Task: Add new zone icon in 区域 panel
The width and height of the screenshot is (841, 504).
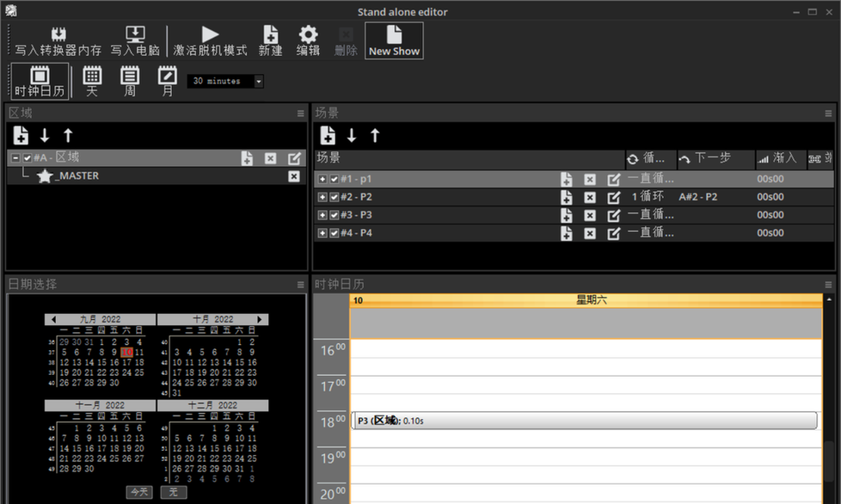Action: (21, 135)
